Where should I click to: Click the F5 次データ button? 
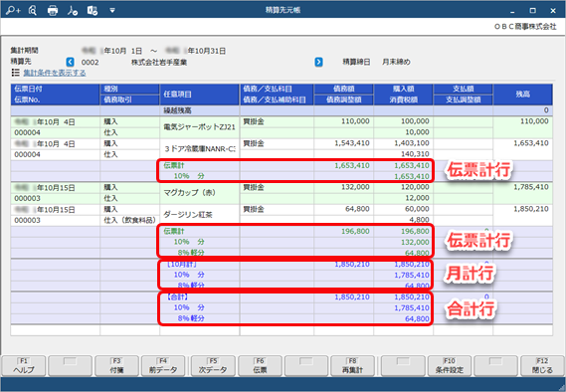tap(213, 366)
